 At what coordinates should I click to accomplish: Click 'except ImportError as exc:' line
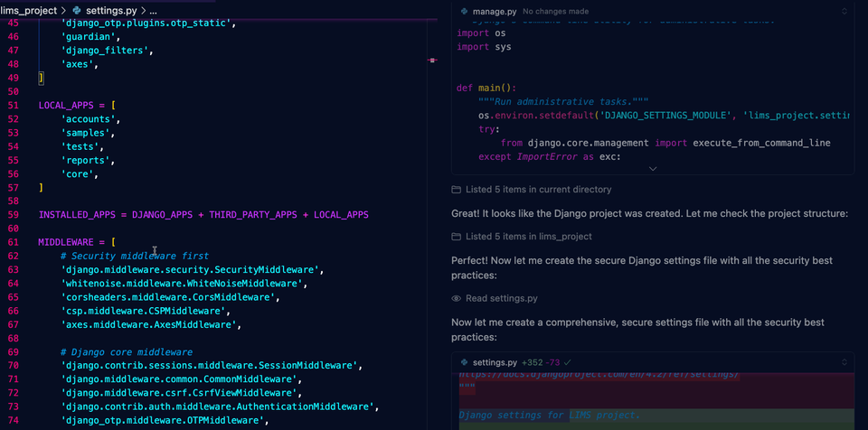[x=551, y=156]
